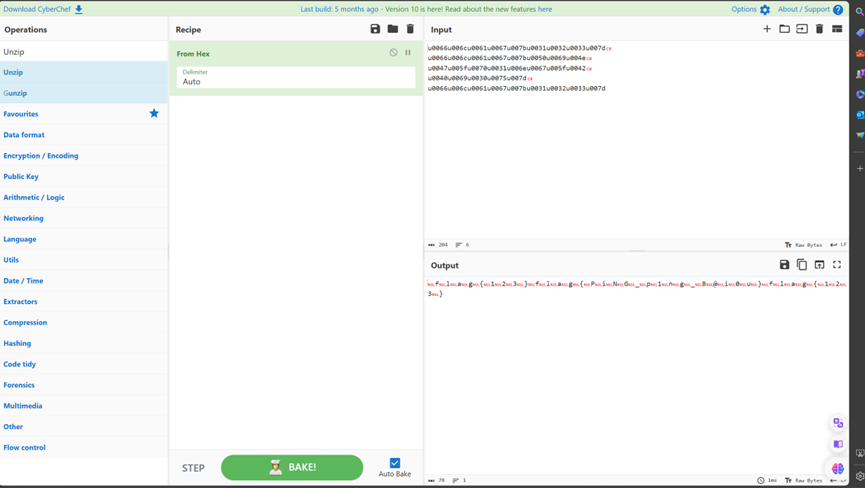Disable the From Hex operation
The width and height of the screenshot is (865, 488).
393,52
